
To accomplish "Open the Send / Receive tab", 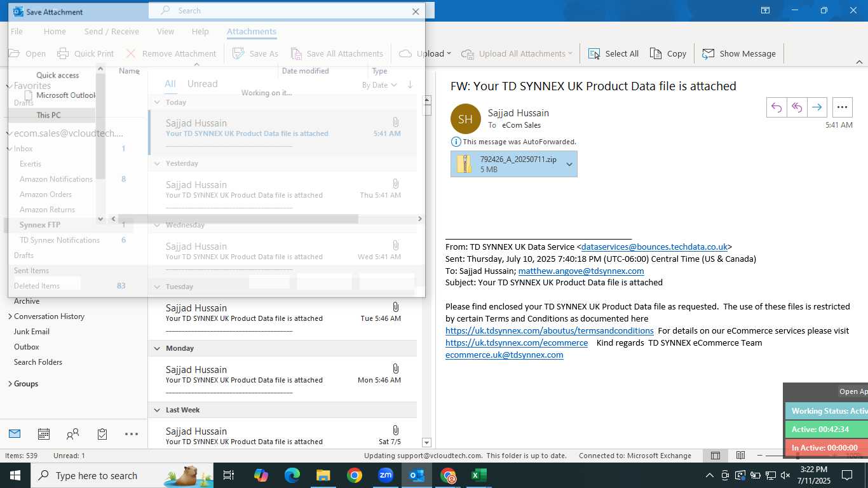I will click(x=112, y=31).
